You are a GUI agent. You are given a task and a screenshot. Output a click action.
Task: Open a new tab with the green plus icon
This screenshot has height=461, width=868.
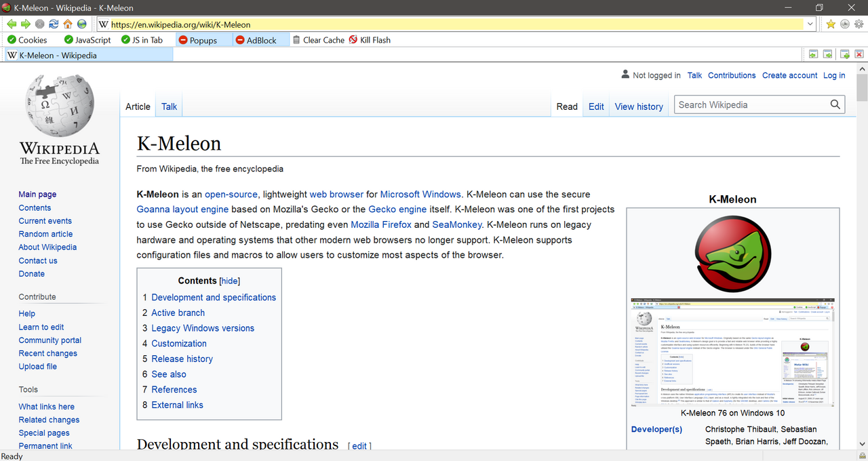[x=845, y=54]
